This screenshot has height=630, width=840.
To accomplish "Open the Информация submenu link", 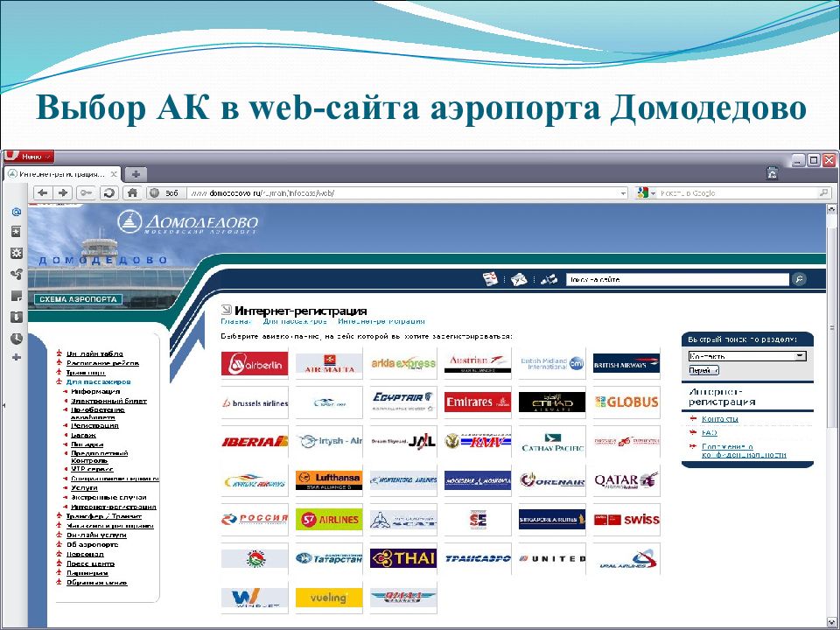I will tap(95, 392).
